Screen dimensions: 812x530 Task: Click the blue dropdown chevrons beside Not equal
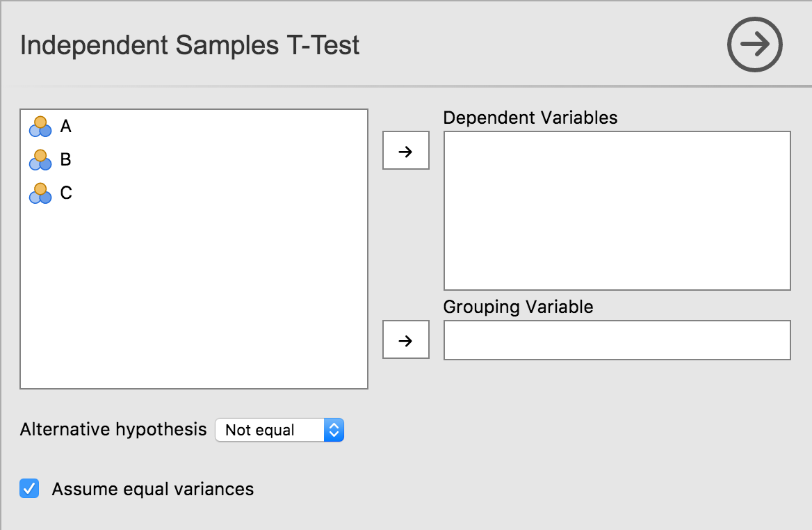coord(334,431)
